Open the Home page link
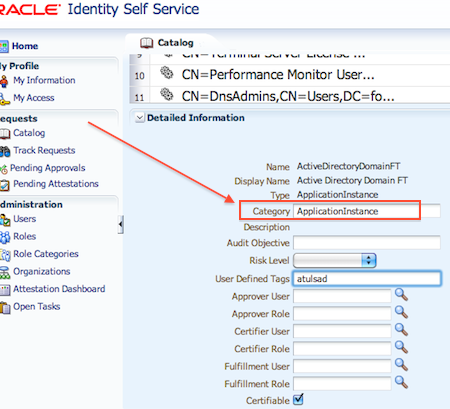The width and height of the screenshot is (450, 409). 25,46
